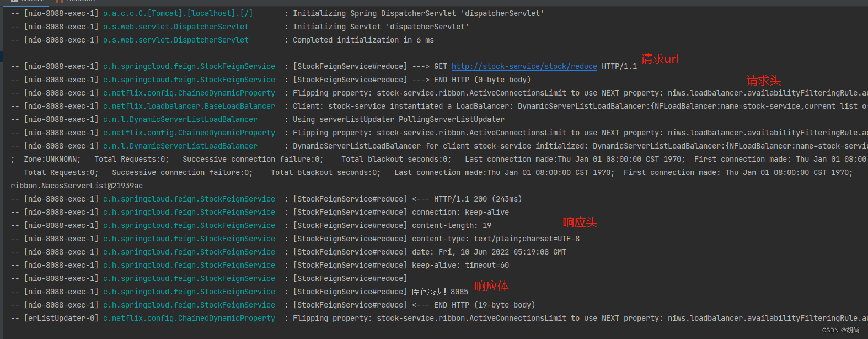Screen dimensions: 868x339
Task: Select the "content-length: 19" header
Action: 452,225
